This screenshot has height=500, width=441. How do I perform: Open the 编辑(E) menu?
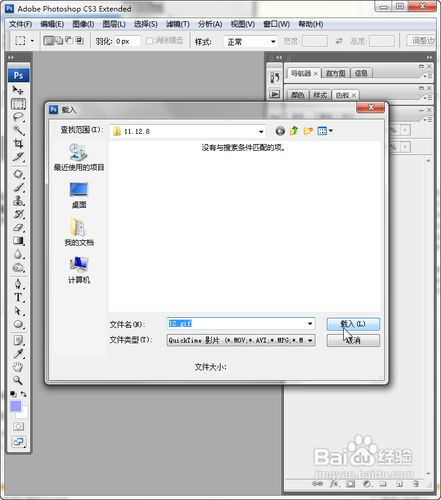[x=52, y=24]
